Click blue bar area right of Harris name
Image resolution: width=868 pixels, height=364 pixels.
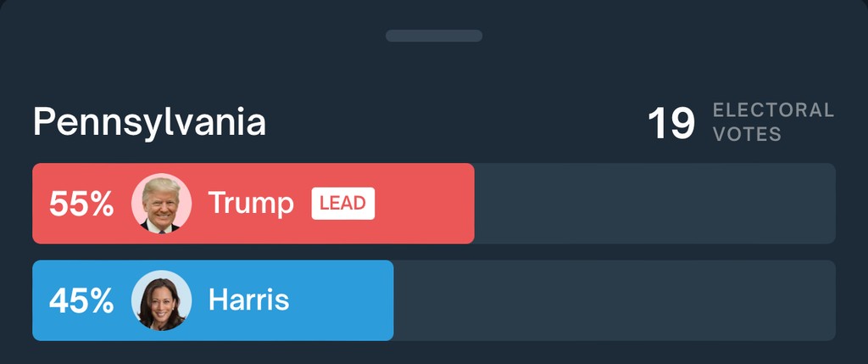[x=341, y=300]
